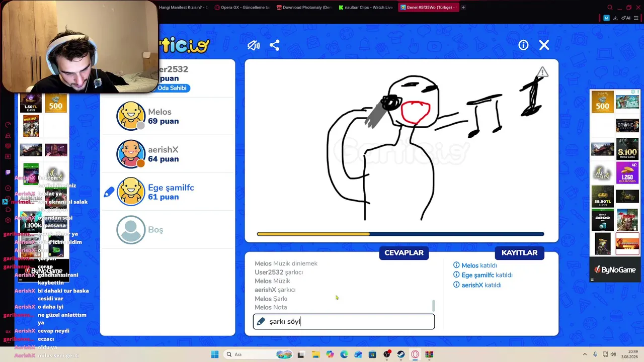This screenshot has width=644, height=362.
Task: Open browser search icon in title bar
Action: pos(610,8)
